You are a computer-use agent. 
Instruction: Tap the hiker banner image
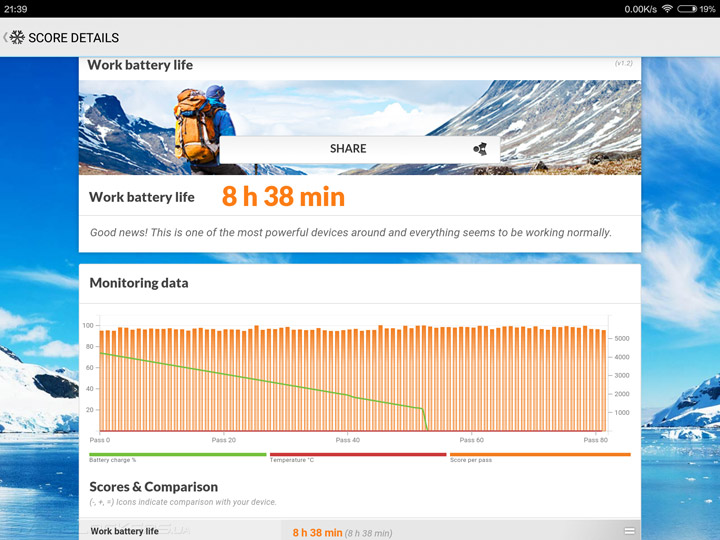[360, 128]
